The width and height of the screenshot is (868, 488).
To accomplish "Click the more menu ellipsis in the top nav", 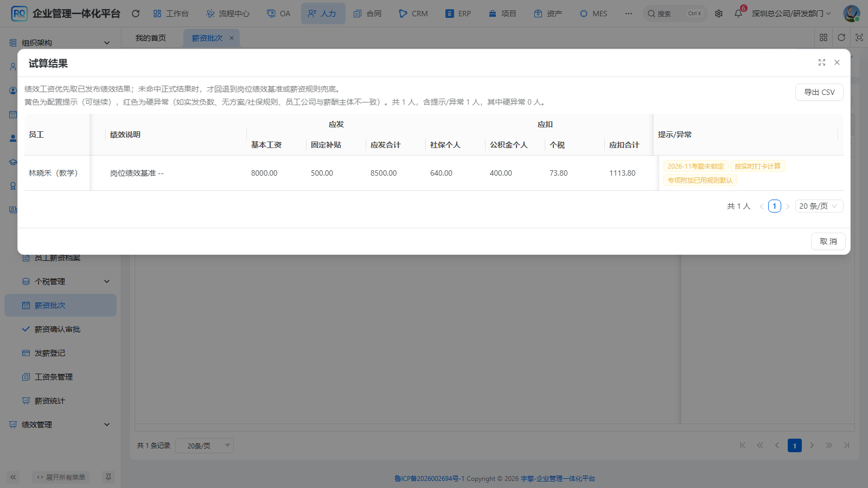I will pos(629,14).
